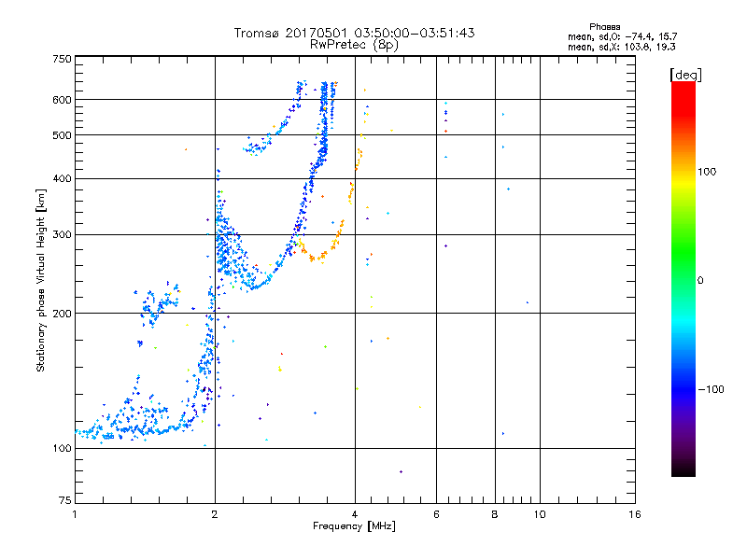Click the 'mean, sd,O: -74.4, 15.7' line
Image resolution: width=747 pixels, height=560 pixels.
coord(622,36)
